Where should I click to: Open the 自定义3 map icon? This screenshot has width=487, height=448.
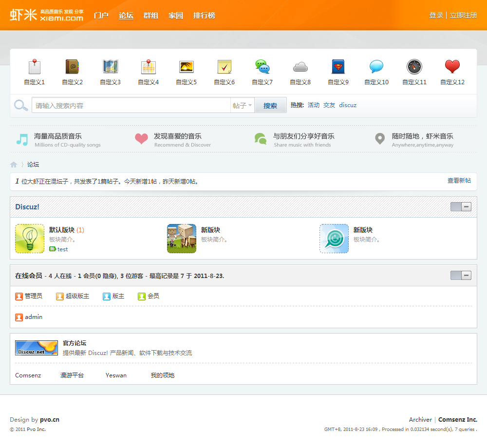click(110, 66)
